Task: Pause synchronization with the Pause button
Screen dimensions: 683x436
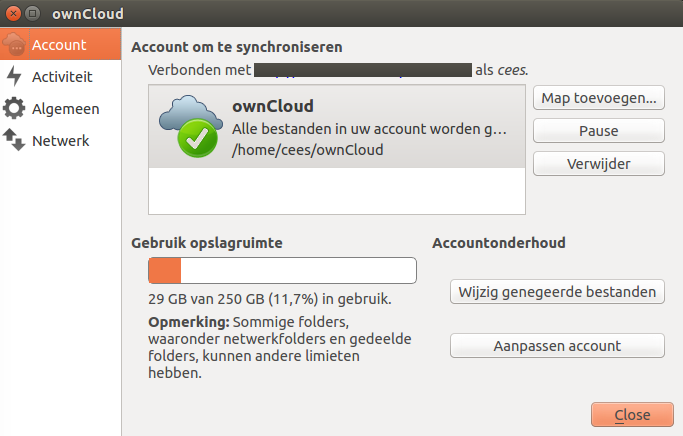Action: (598, 130)
